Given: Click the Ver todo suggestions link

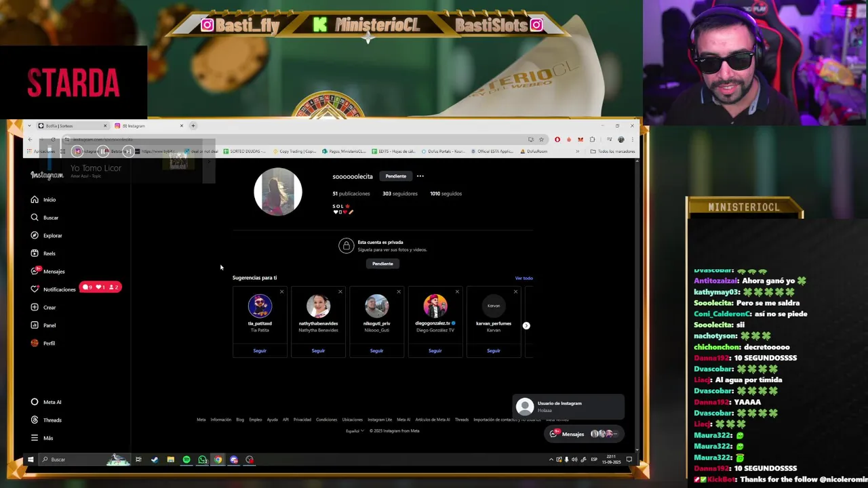Looking at the screenshot, I should click(x=524, y=278).
